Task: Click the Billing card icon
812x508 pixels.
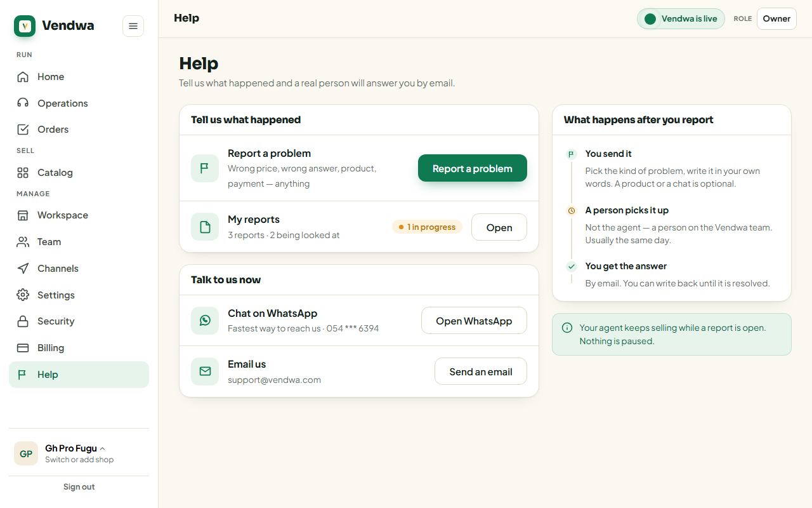Action: [23, 348]
